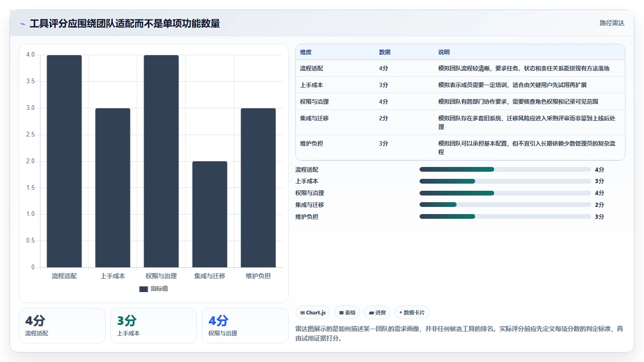The width and height of the screenshot is (644, 362).
Task: Click the 维护负担 x-axis label
Action: 258,276
